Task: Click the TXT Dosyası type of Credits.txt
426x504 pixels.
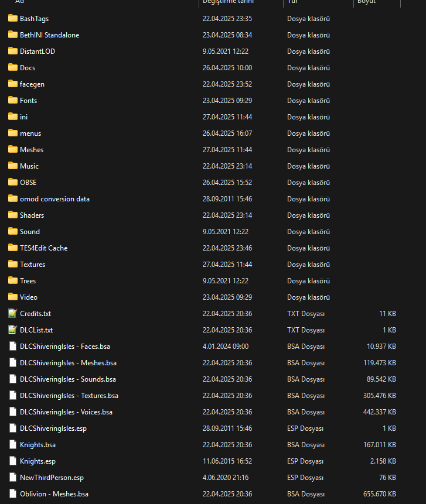Action: point(306,314)
